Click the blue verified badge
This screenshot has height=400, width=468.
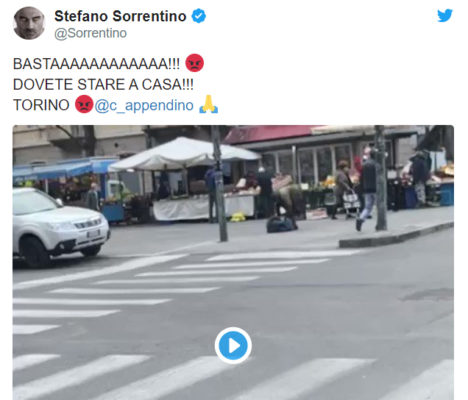[199, 16]
